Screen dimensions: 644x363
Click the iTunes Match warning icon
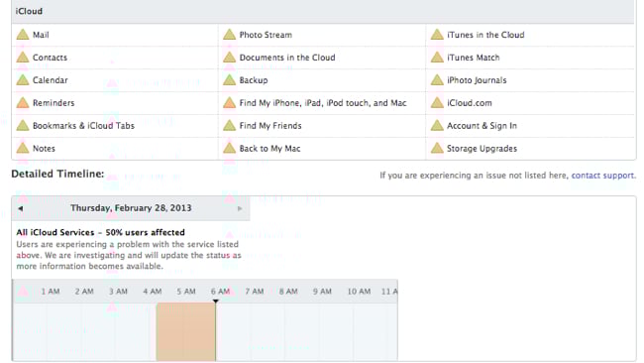(x=437, y=58)
